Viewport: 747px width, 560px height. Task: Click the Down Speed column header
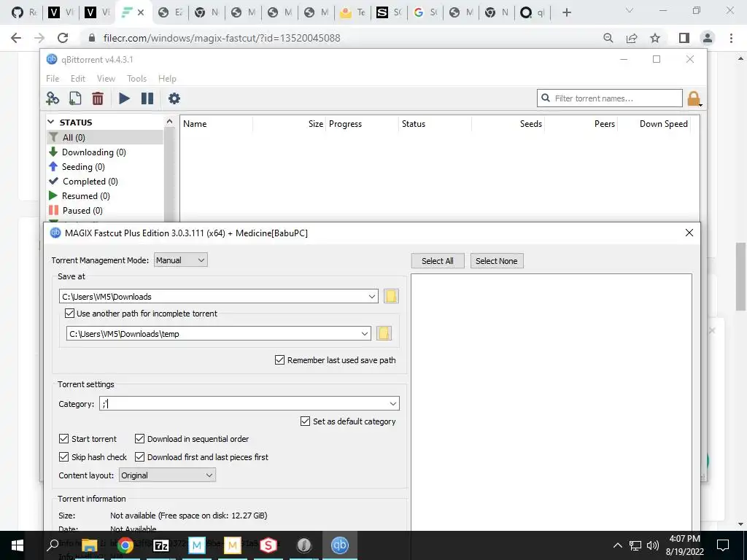pyautogui.click(x=663, y=124)
